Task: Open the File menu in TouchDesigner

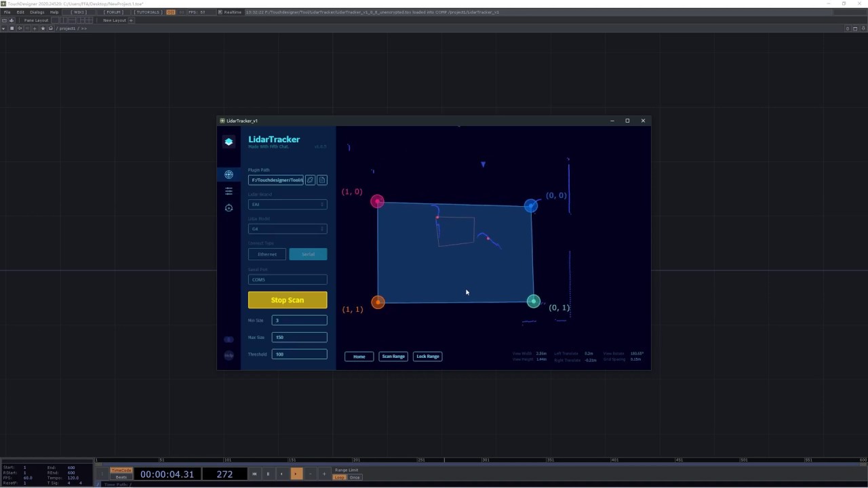Action: pyautogui.click(x=7, y=12)
